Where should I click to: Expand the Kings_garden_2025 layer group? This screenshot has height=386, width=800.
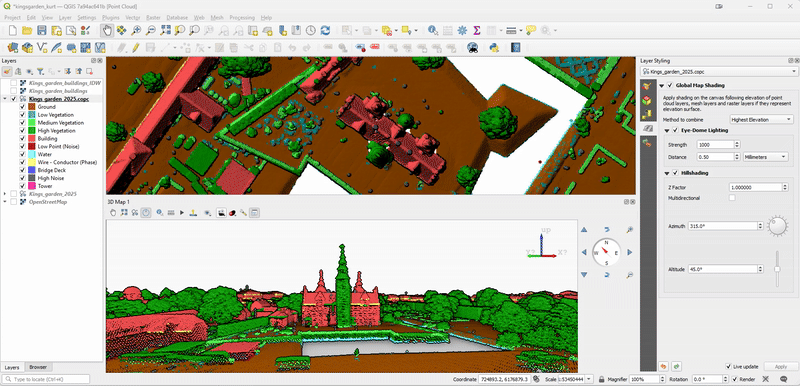[x=5, y=194]
